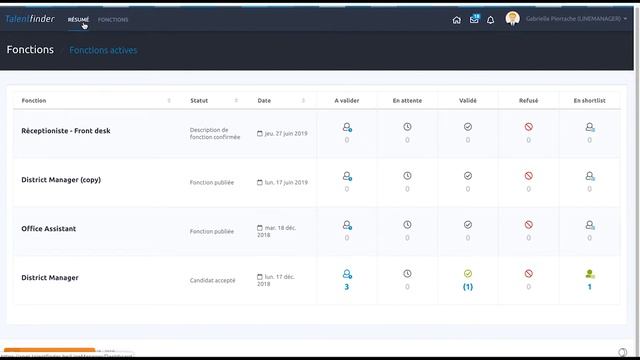The image size is (640, 360).
Task: Click status 'Candidat accepté'
Action: pyautogui.click(x=212, y=280)
